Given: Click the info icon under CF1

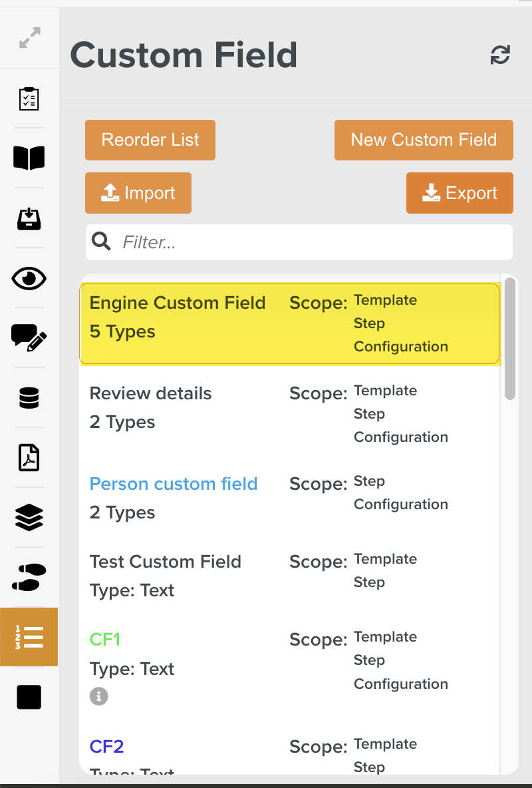Looking at the screenshot, I should (99, 696).
